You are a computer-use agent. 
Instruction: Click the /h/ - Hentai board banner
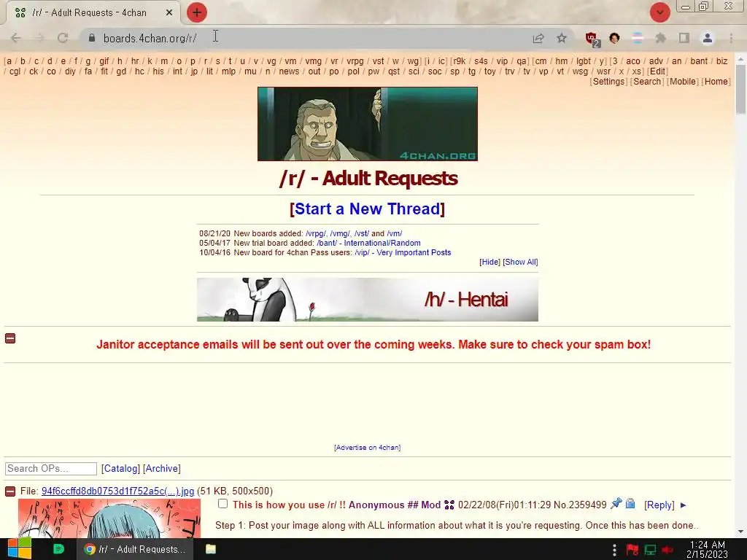click(x=368, y=300)
